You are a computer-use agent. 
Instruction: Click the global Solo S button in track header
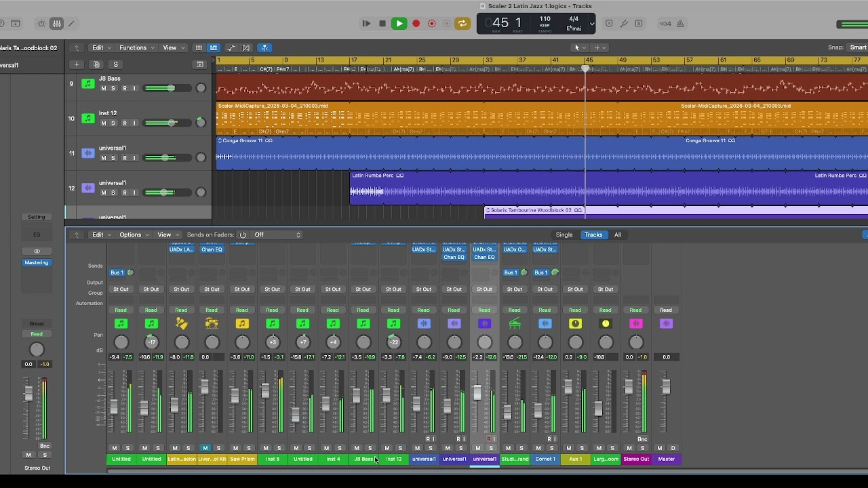115,64
